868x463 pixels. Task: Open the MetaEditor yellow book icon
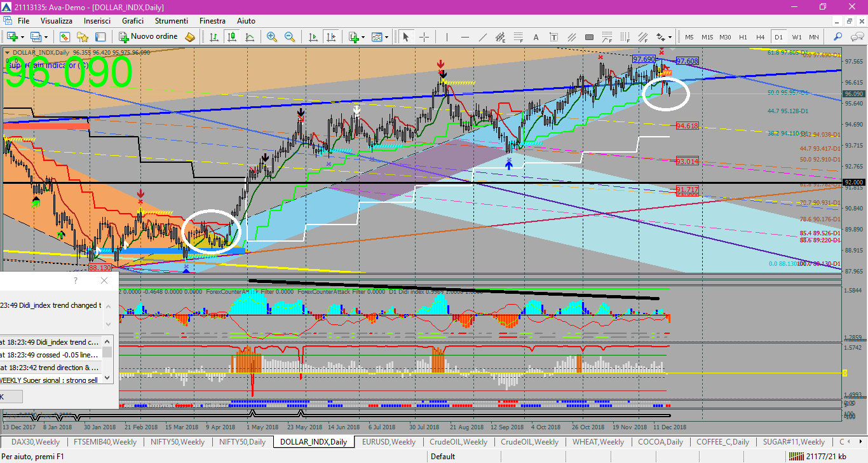[x=190, y=37]
